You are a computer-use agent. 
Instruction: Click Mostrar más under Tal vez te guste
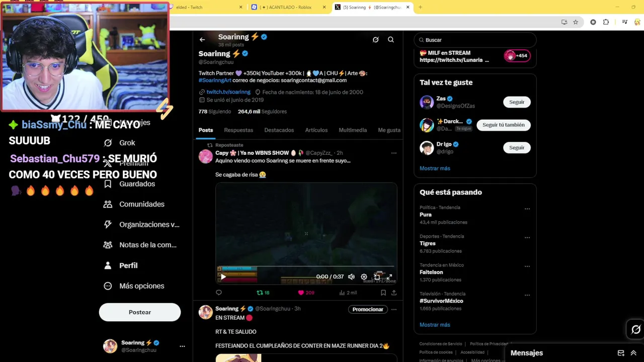point(435,168)
